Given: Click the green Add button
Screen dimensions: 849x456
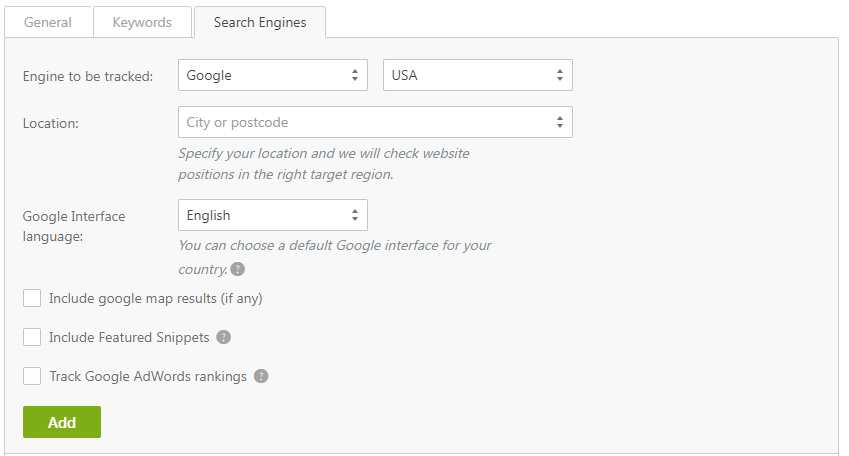Looking at the screenshot, I should (62, 422).
